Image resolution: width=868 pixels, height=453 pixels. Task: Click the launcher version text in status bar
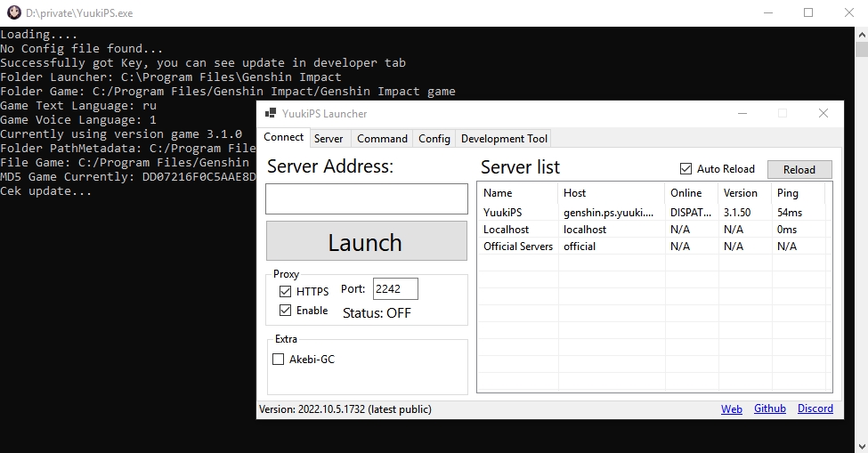click(x=345, y=409)
